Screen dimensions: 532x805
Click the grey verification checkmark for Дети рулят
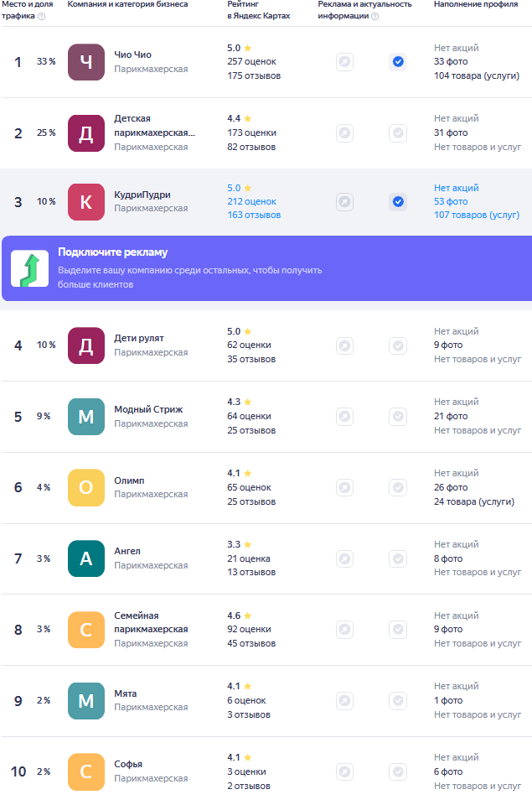point(398,345)
